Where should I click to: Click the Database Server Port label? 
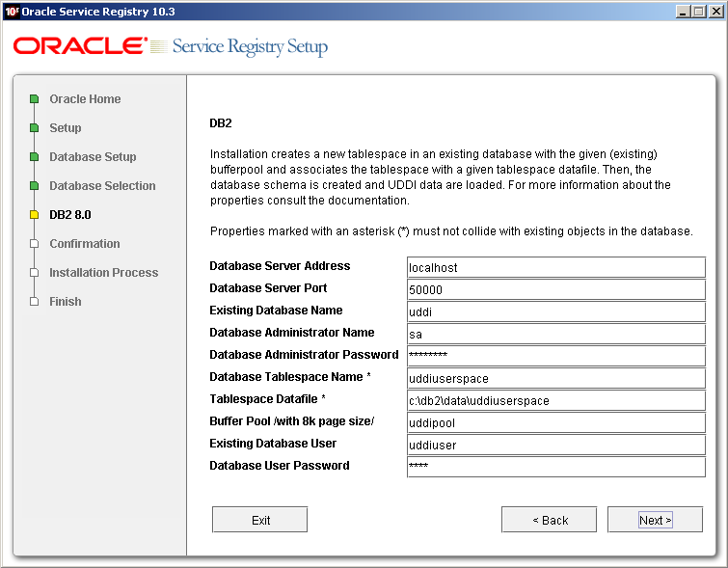click(268, 288)
